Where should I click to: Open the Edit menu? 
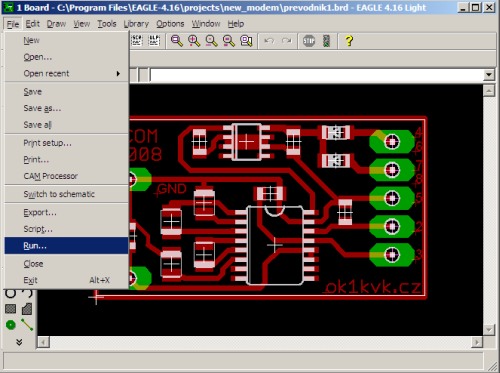32,24
